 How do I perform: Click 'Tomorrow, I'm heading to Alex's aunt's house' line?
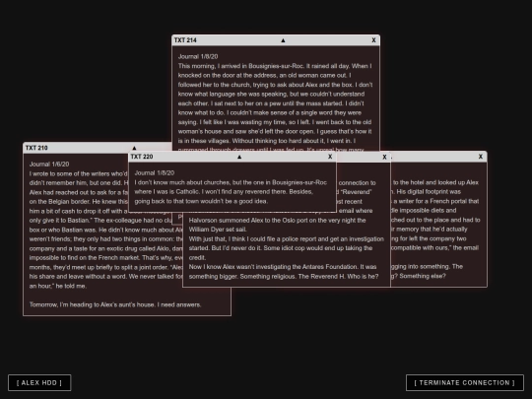coord(115,304)
